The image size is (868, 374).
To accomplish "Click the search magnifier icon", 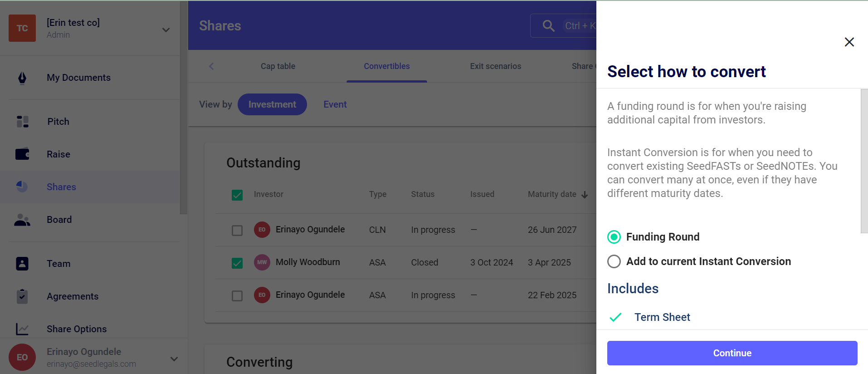I will coord(548,26).
